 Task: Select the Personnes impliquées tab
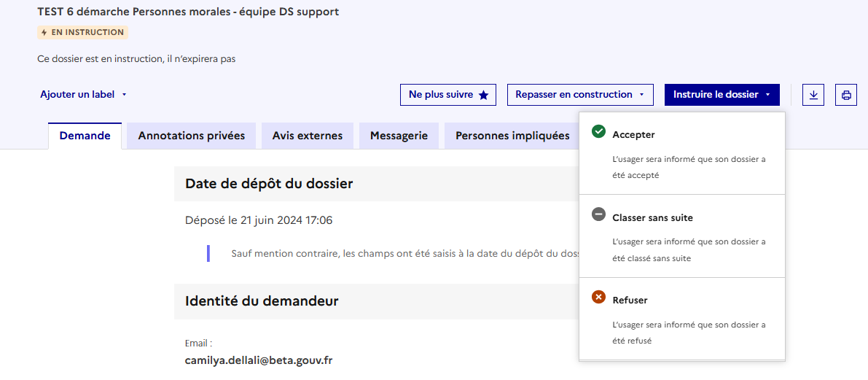click(512, 136)
